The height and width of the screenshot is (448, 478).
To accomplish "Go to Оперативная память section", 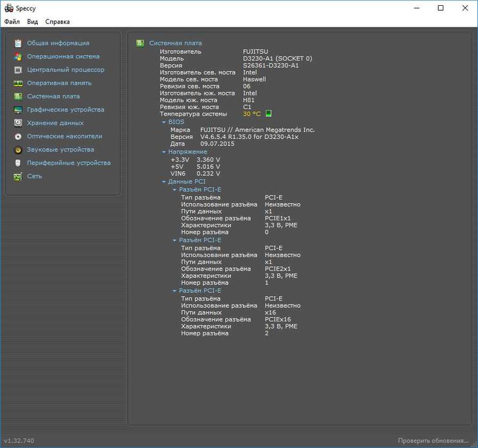I will [59, 83].
